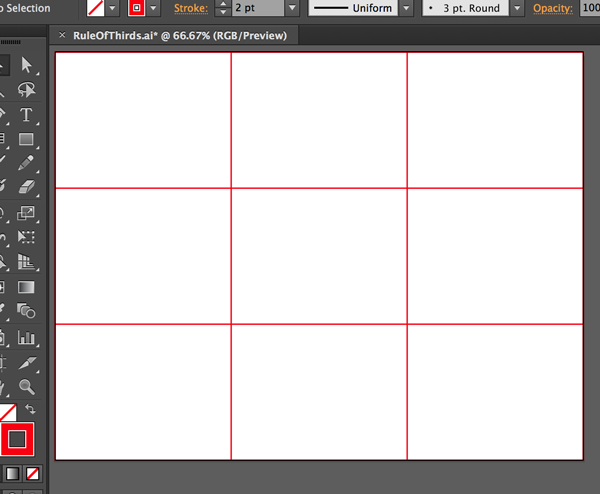Select the Lasso tool
Image resolution: width=600 pixels, height=494 pixels.
26,90
